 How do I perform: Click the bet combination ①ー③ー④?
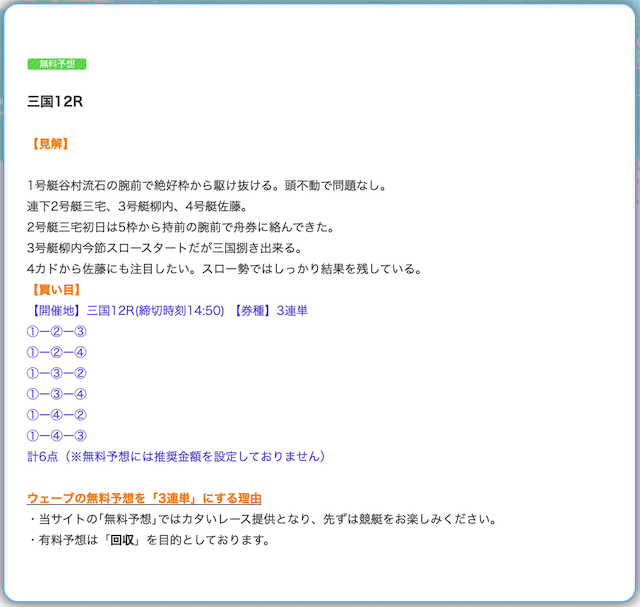point(57,394)
